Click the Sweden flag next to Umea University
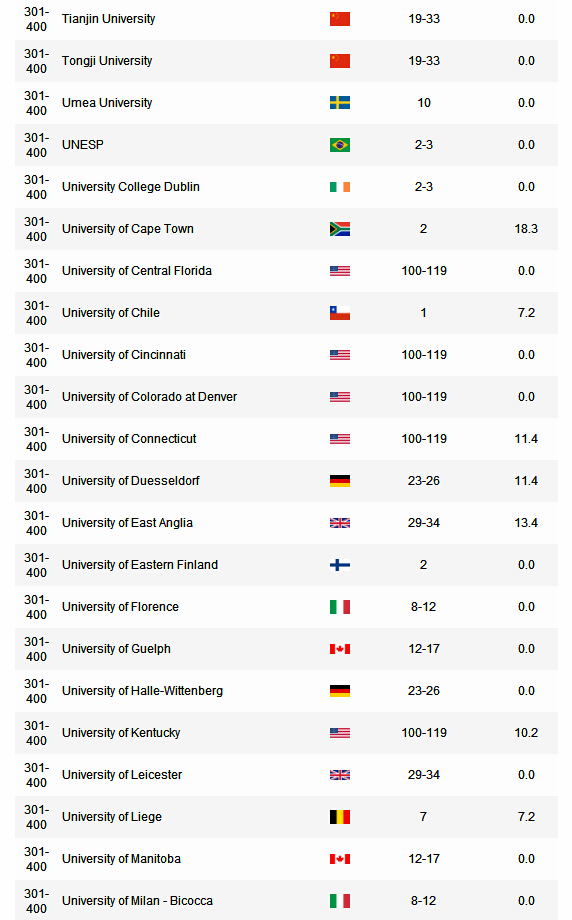Screen dimensions: 572x920 pyautogui.click(x=340, y=103)
